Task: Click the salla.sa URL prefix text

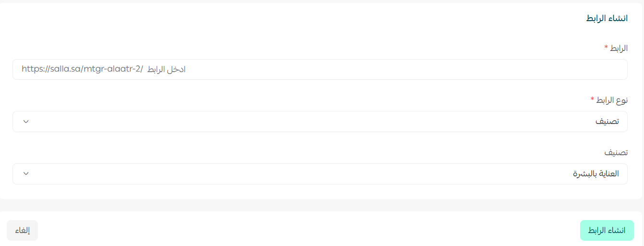Action: pos(82,69)
